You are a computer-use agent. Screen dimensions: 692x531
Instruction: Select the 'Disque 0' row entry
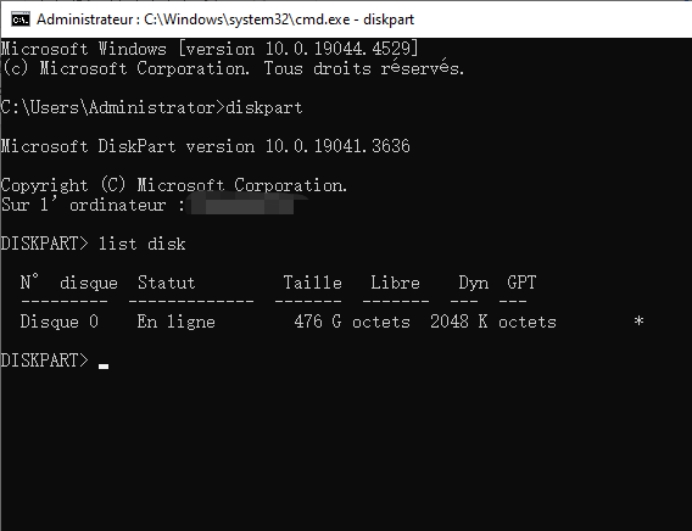59,322
